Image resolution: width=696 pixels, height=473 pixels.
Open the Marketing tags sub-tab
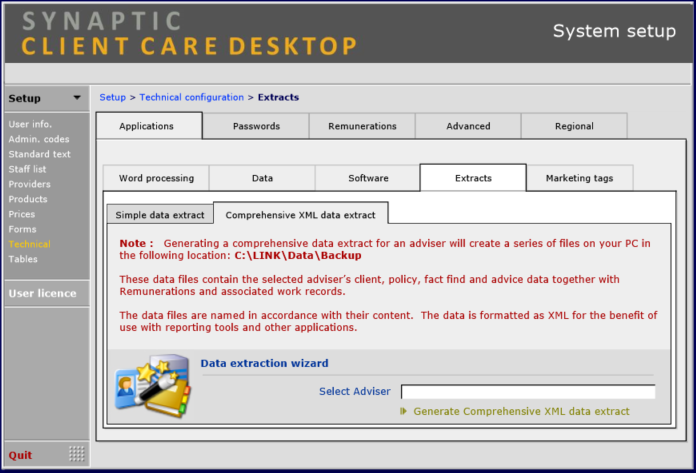tap(579, 178)
